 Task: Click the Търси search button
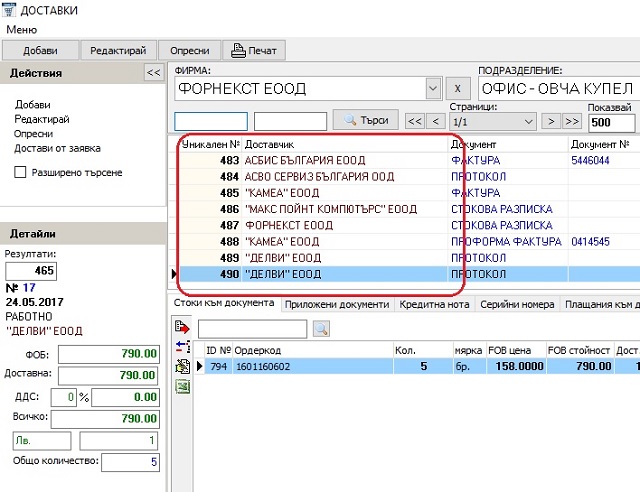click(366, 120)
